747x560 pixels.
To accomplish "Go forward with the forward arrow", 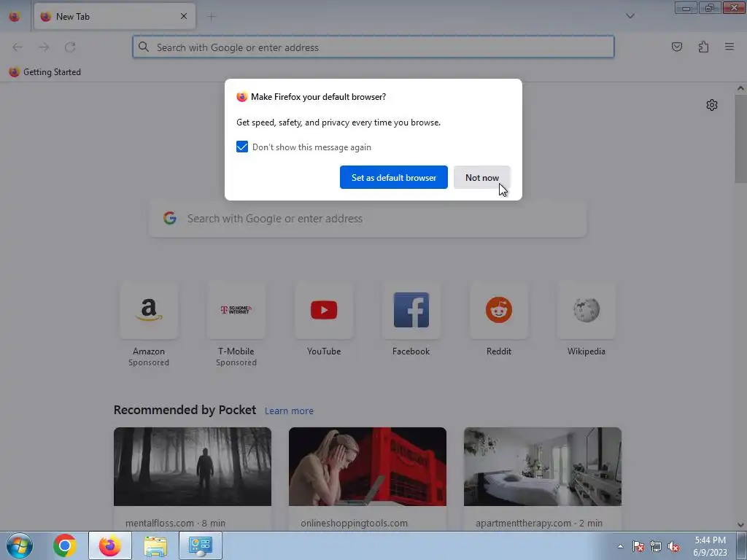I will [44, 47].
